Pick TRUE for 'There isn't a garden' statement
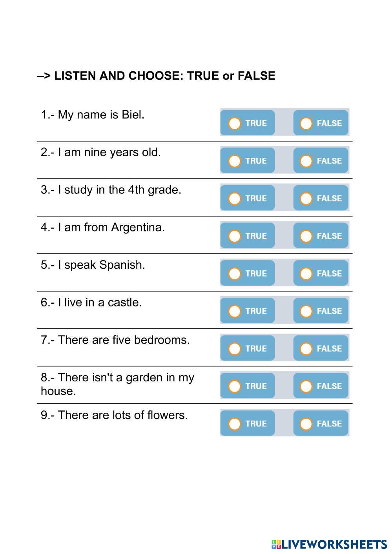392x554 pixels. click(x=235, y=386)
